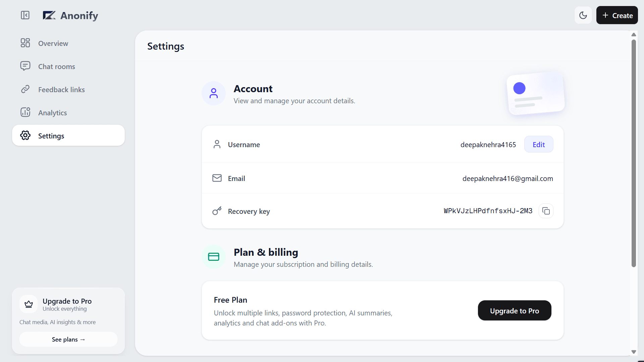Select the recovery key WPkVJzLHPdfnfsxHJ-2M3
Viewport: 644px width, 362px height.
pyautogui.click(x=488, y=211)
